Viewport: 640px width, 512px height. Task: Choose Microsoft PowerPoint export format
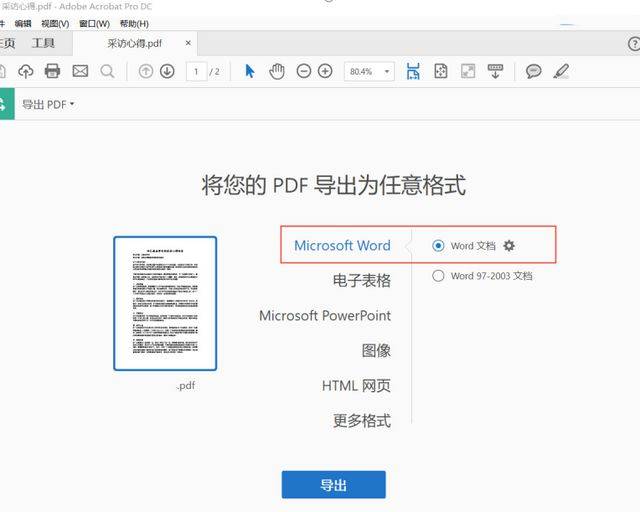click(325, 316)
